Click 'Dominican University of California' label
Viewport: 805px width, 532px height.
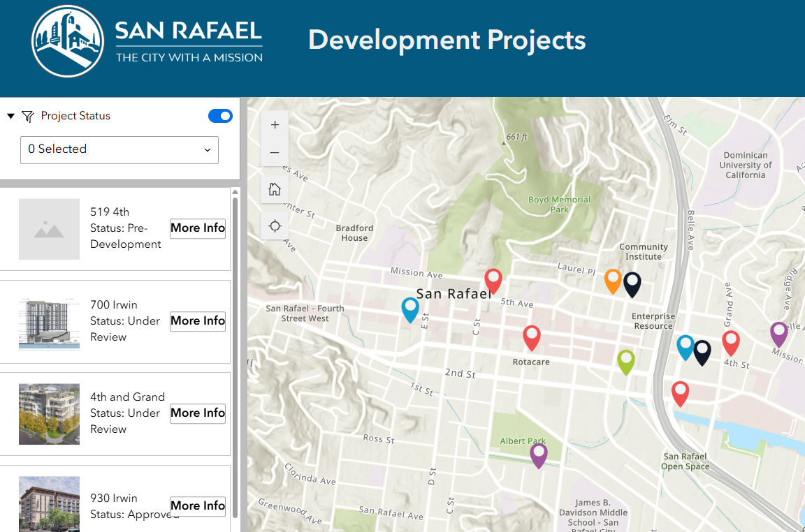(746, 165)
